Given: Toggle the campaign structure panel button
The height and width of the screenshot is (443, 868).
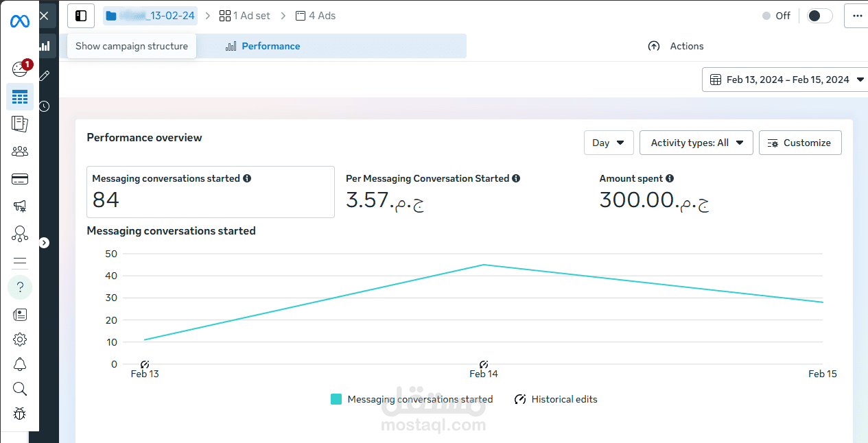Looking at the screenshot, I should click(x=81, y=16).
